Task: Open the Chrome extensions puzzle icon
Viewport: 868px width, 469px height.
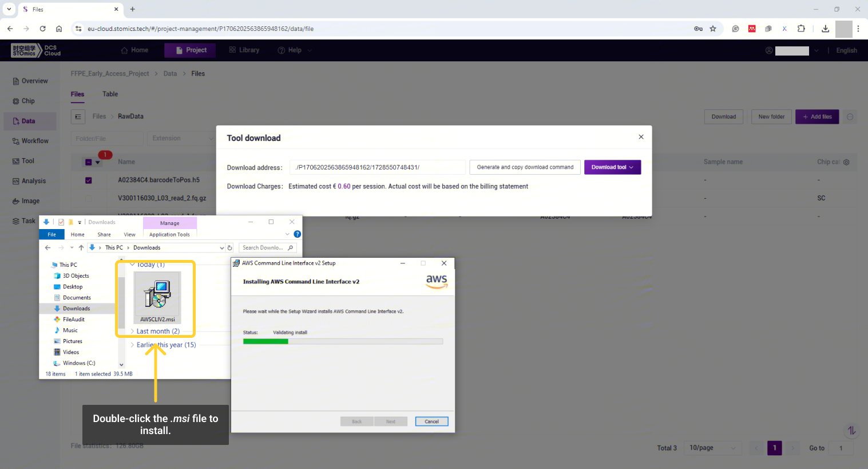Action: pos(801,29)
